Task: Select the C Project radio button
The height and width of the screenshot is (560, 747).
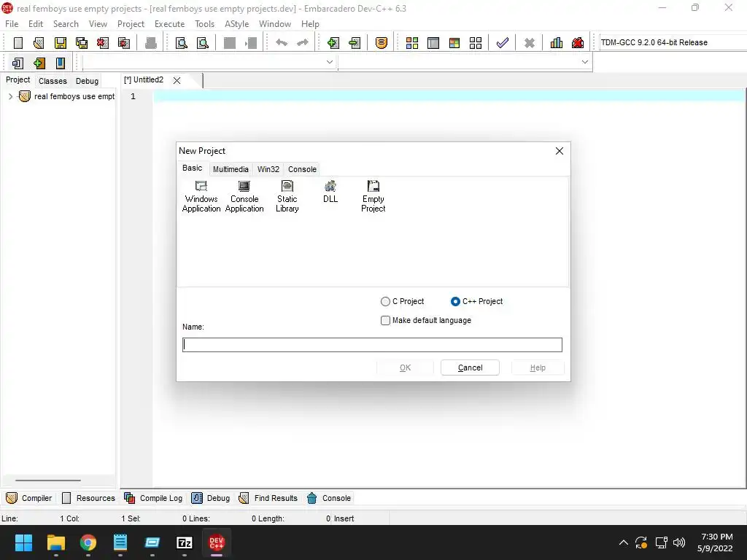Action: coord(385,301)
